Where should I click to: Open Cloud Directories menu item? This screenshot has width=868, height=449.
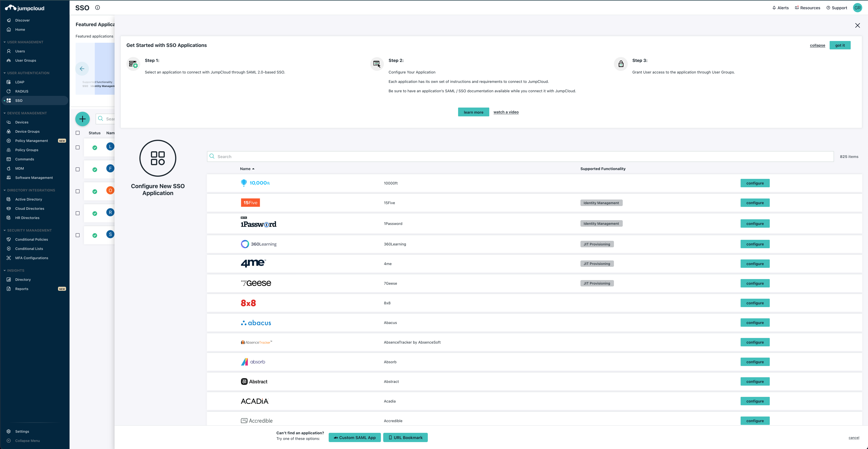[30, 209]
